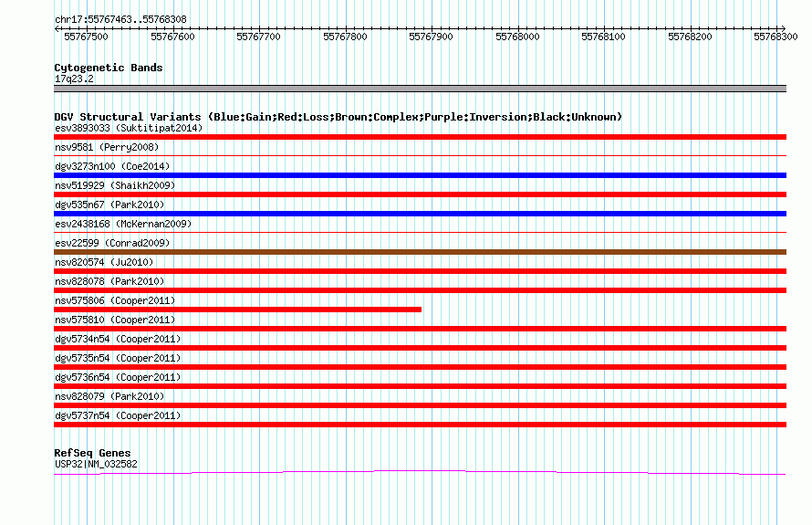Click the magenta USP32 gene track line

[x=420, y=472]
